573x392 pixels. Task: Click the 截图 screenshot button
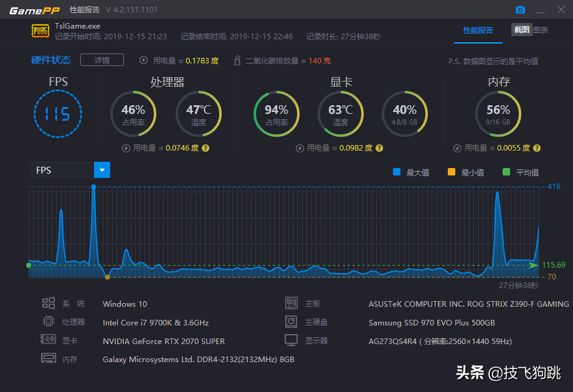coord(521,29)
